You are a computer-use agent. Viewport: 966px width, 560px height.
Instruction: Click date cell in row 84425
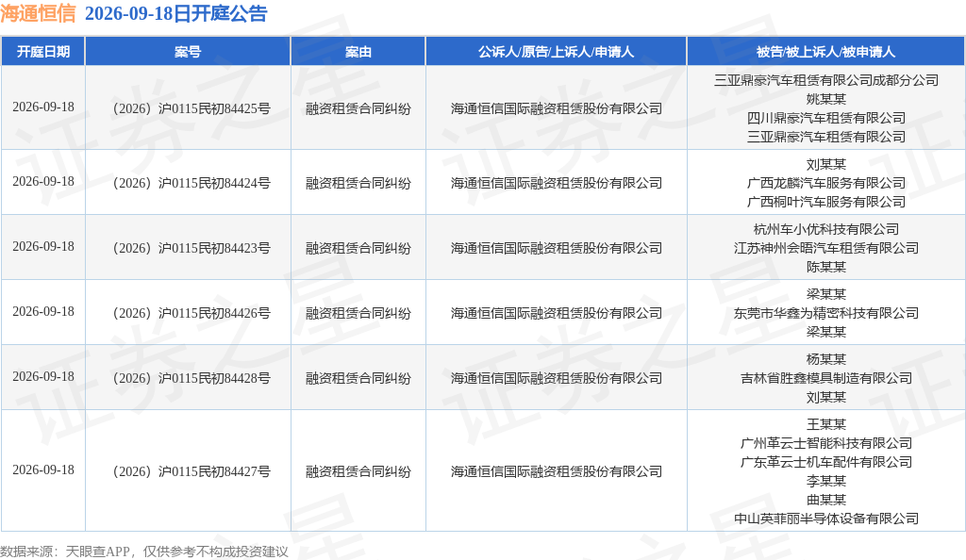[x=43, y=107]
